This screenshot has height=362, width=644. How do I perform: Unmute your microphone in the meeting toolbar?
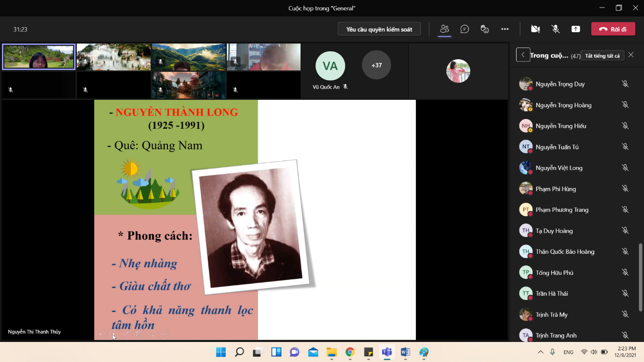pyautogui.click(x=555, y=29)
